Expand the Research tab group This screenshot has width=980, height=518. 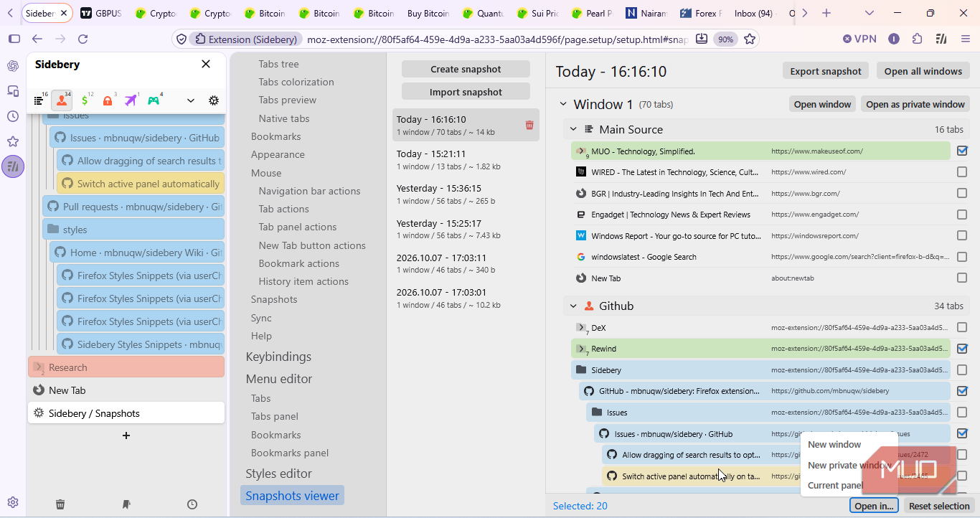tap(39, 367)
